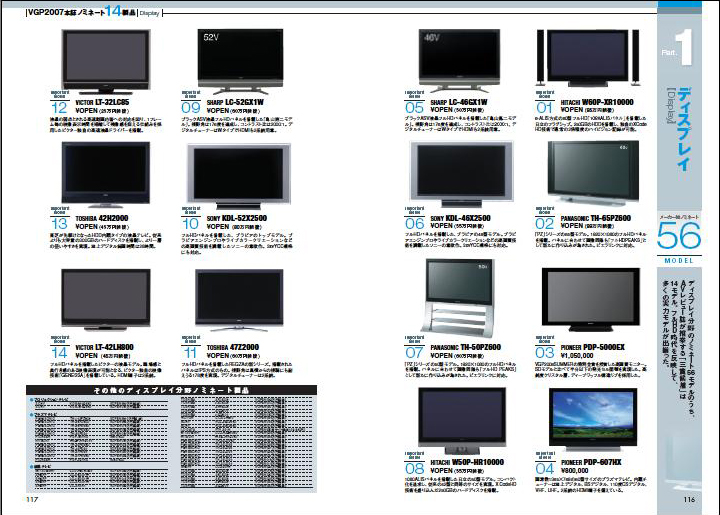The width and height of the screenshot is (720, 515).
Task: Select the text PANASONIC TH-50PZ600
Action: 466,347
